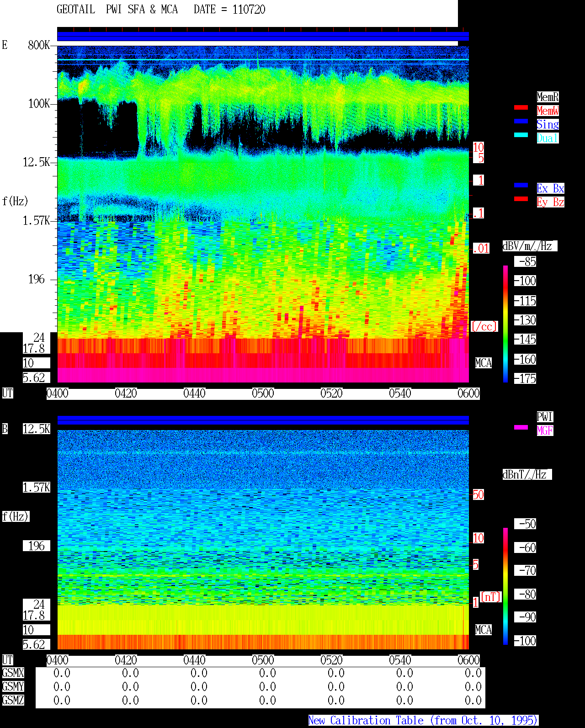Click the -160 color scale value
The width and height of the screenshot is (585, 728).
(526, 359)
